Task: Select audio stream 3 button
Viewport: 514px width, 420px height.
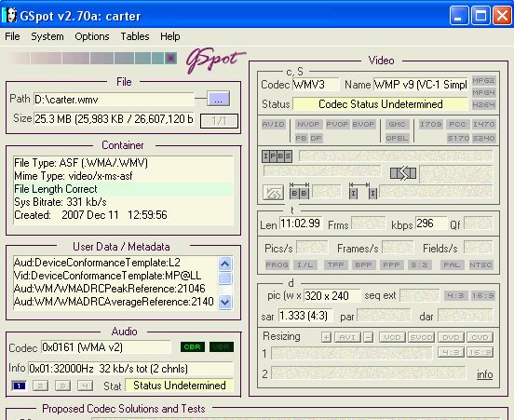Action: pyautogui.click(x=62, y=386)
